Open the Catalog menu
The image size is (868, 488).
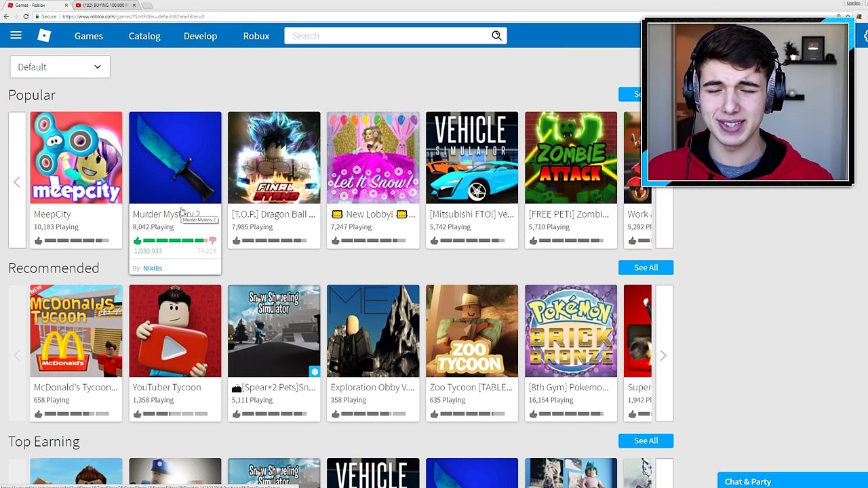pos(144,36)
